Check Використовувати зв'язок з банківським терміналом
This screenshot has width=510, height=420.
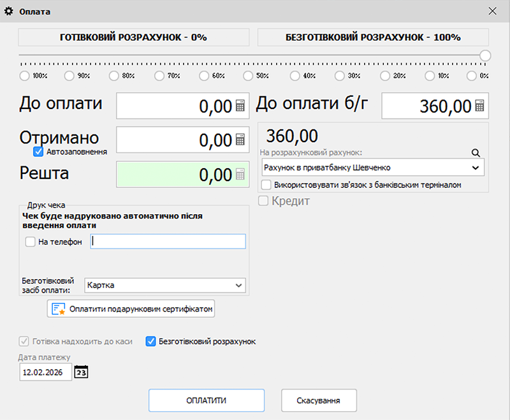pos(266,184)
